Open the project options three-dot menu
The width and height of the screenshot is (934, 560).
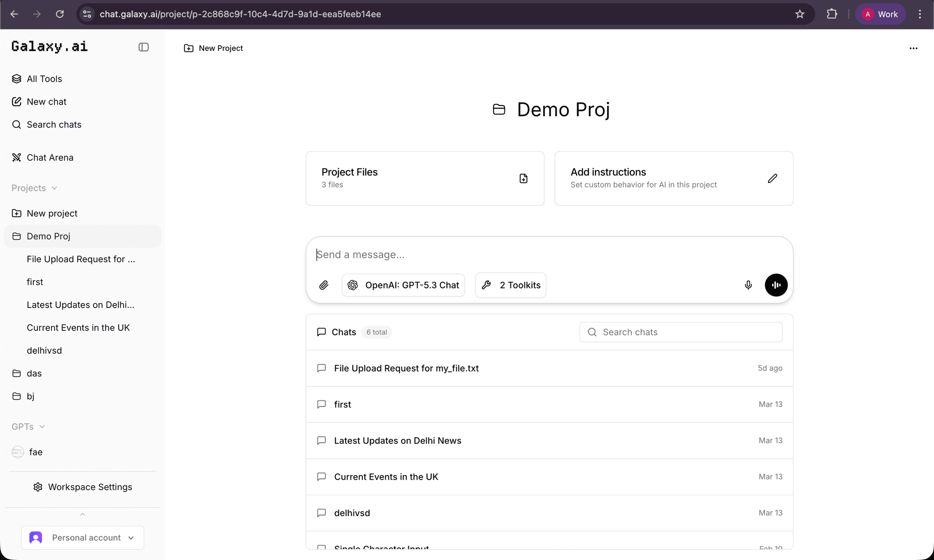913,48
